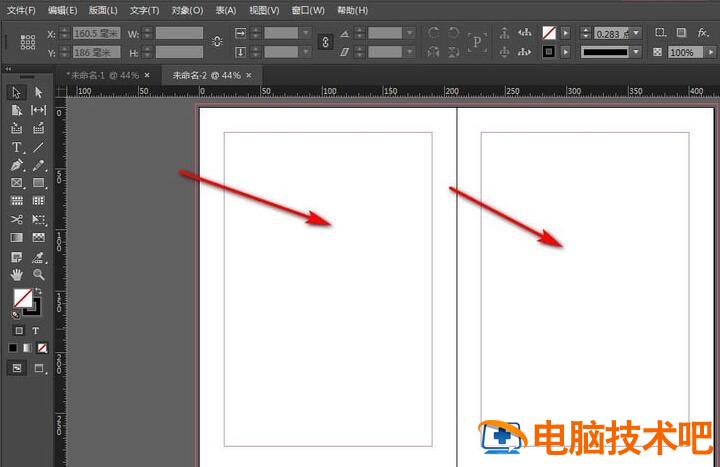The width and height of the screenshot is (720, 467).
Task: Select the Gradient Swatch tool
Action: (x=17, y=237)
